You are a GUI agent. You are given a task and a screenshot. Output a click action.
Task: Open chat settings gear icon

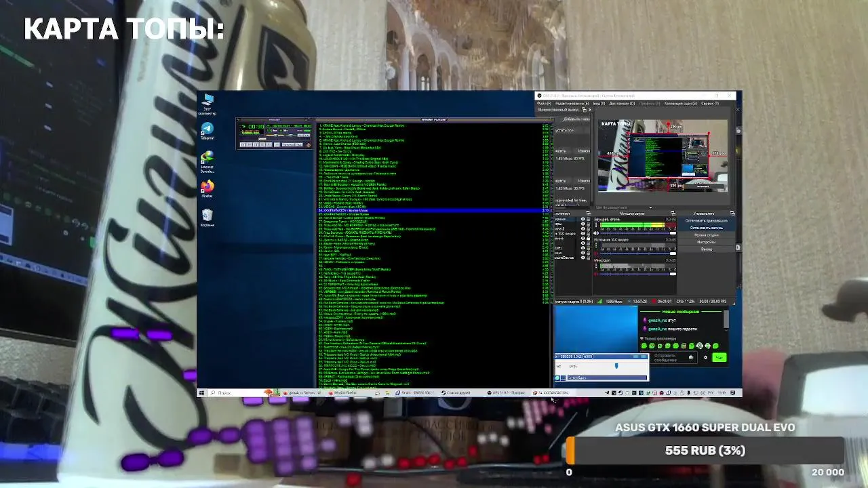tap(705, 357)
